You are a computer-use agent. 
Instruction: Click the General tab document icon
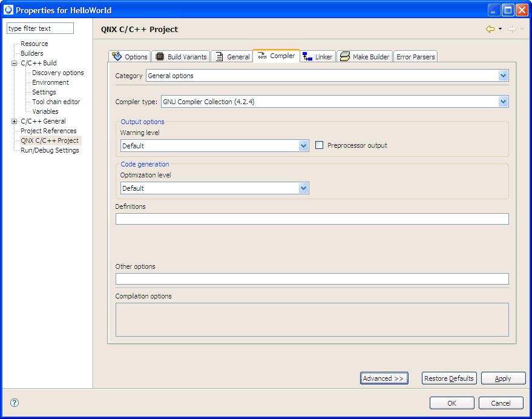pyautogui.click(x=219, y=56)
